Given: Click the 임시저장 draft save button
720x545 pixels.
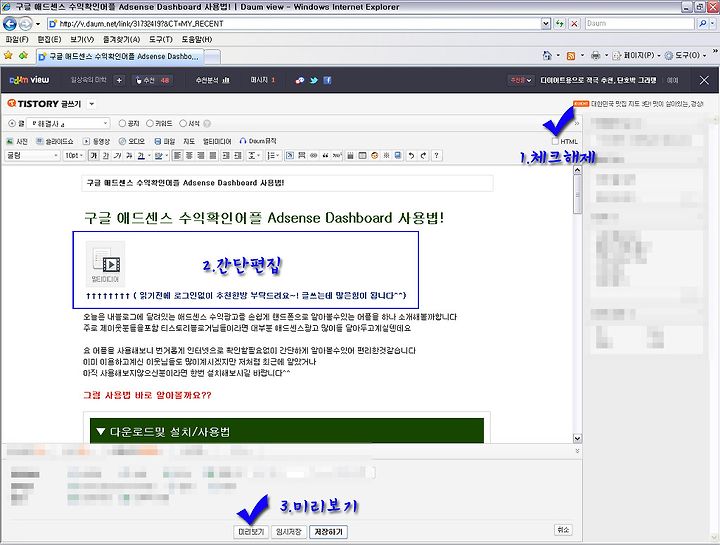Looking at the screenshot, I should tap(288, 532).
